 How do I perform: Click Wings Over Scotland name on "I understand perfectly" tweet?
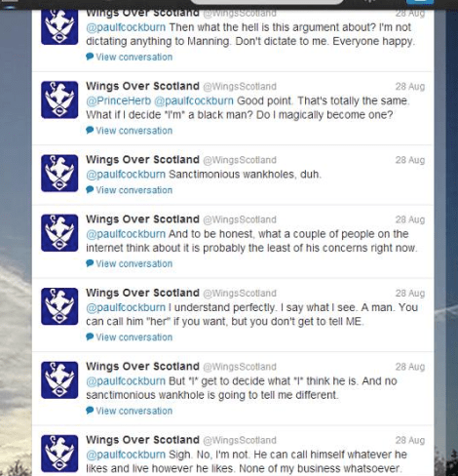coord(142,293)
